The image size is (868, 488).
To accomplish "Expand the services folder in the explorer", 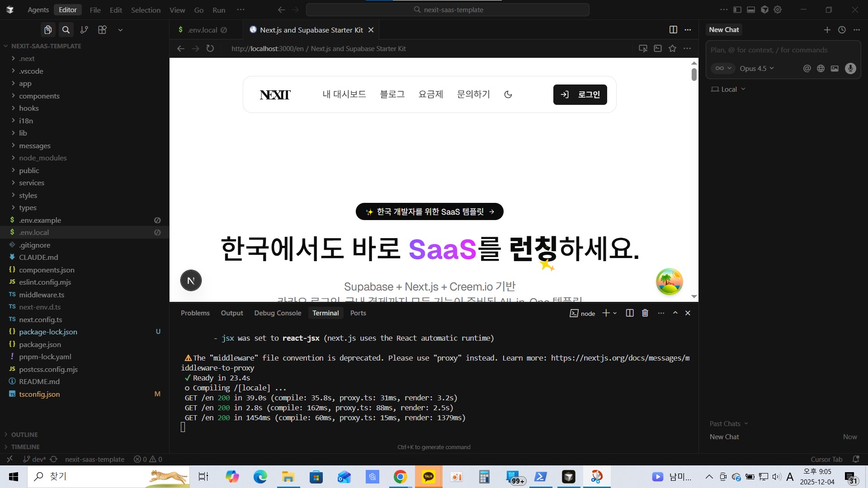I will [x=32, y=183].
